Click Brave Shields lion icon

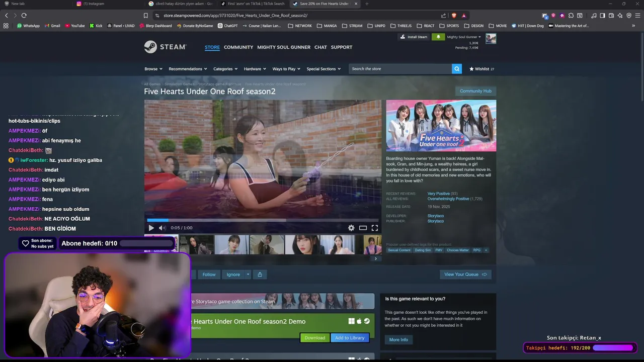pyautogui.click(x=454, y=16)
